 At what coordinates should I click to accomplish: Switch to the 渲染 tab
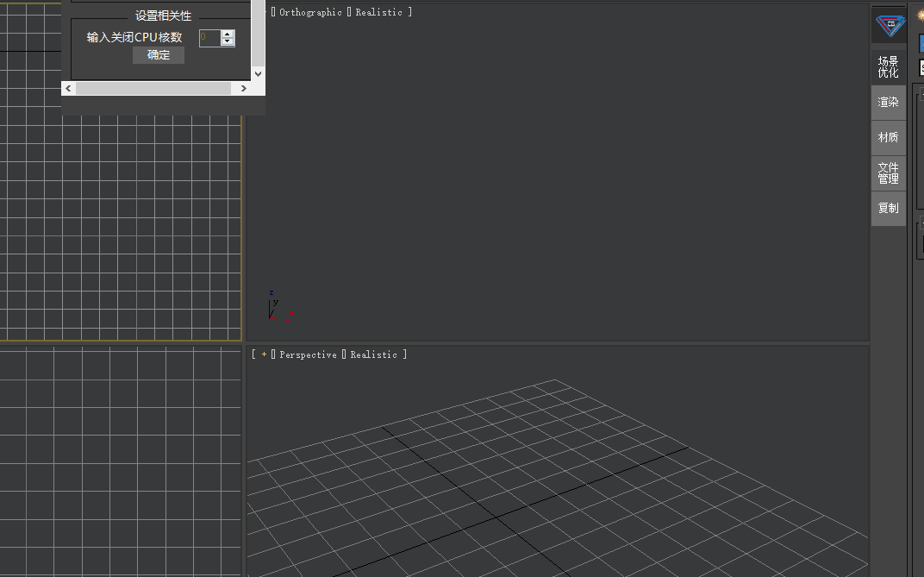pos(888,103)
